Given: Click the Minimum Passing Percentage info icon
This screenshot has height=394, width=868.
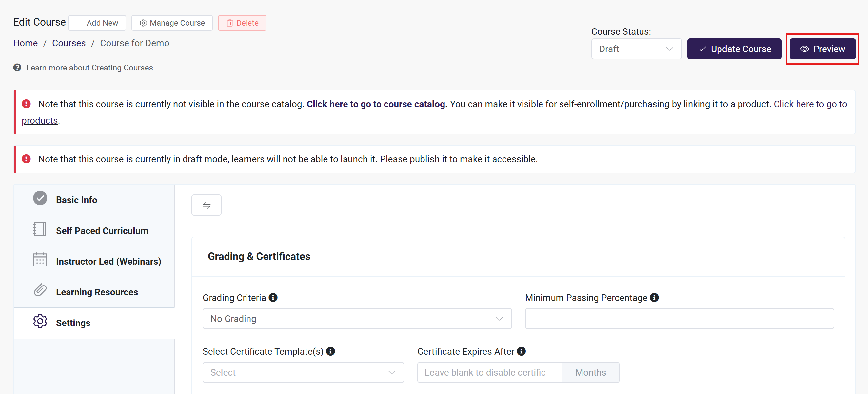Looking at the screenshot, I should tap(654, 298).
